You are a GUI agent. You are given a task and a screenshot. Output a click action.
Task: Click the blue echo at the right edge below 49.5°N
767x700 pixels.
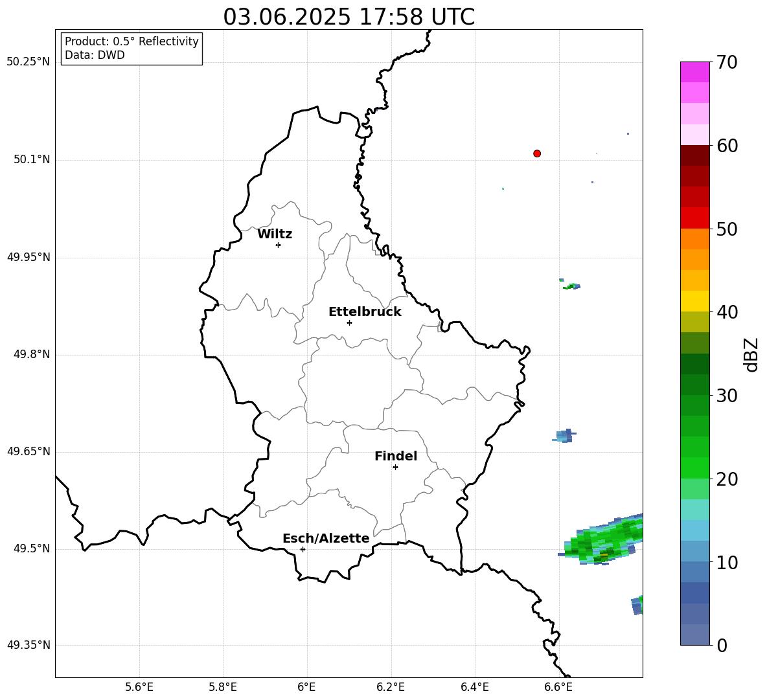(x=637, y=605)
